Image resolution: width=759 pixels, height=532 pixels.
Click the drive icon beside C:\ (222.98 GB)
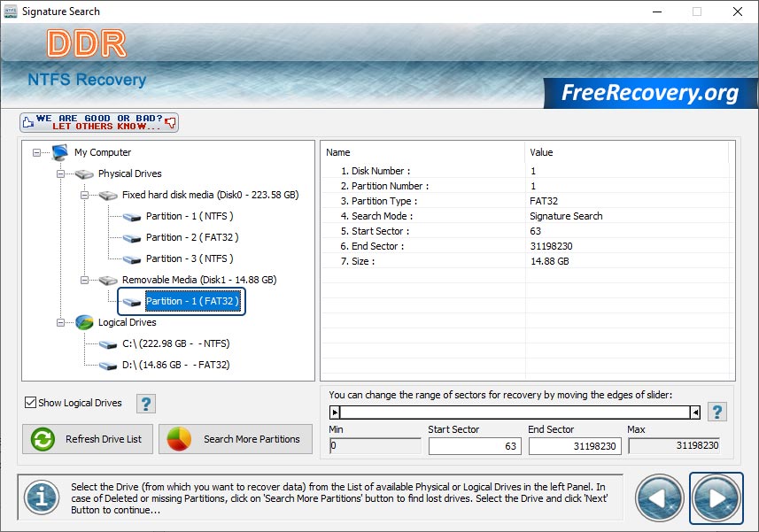pyautogui.click(x=108, y=344)
